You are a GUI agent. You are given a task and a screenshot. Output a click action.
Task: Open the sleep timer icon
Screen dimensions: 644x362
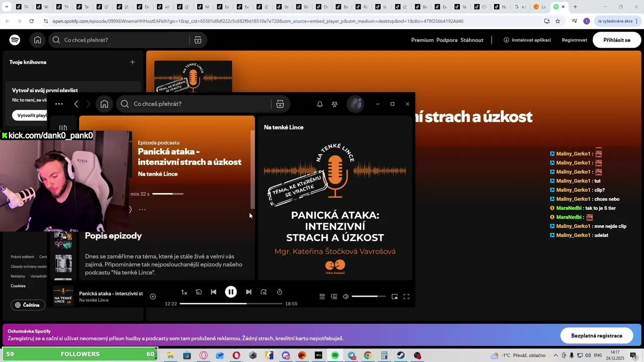point(280,292)
